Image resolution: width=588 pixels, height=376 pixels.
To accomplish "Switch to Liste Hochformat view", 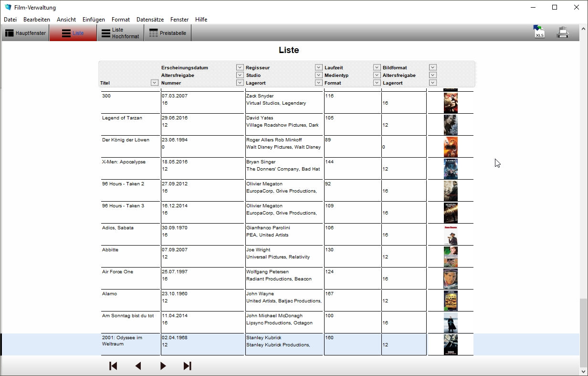I will tap(120, 33).
